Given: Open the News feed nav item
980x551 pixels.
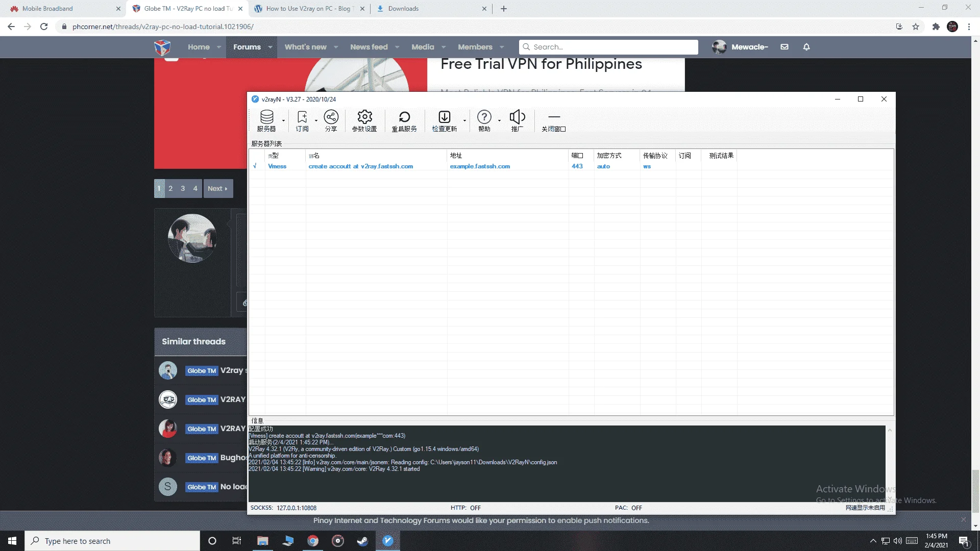Looking at the screenshot, I should pos(369,47).
